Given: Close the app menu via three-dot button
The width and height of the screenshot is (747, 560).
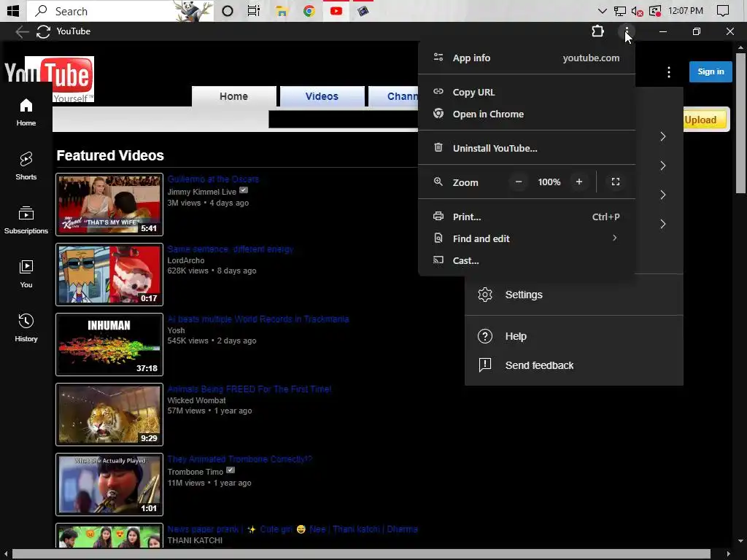Looking at the screenshot, I should click(627, 31).
